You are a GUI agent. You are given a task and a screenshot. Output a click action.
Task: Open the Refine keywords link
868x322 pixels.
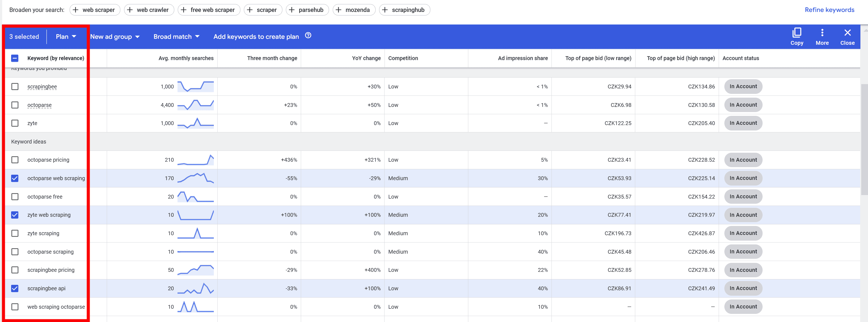click(830, 10)
